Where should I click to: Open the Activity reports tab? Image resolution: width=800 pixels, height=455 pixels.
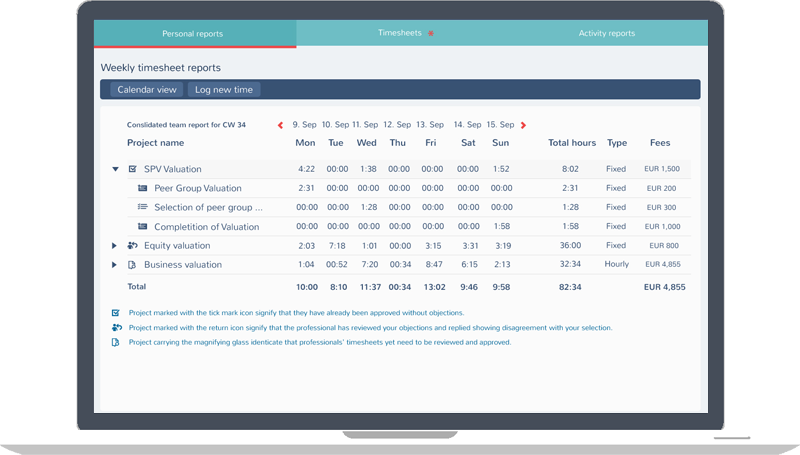click(606, 33)
